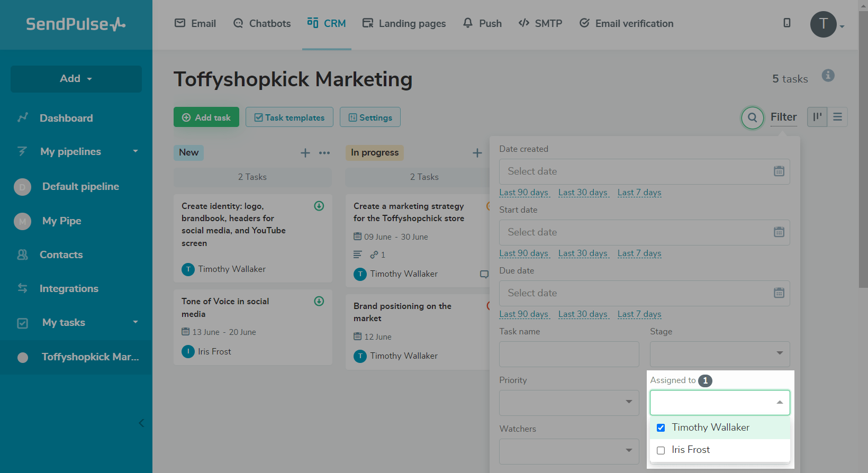Open the mobile device icon in header
The width and height of the screenshot is (868, 473).
787,23
